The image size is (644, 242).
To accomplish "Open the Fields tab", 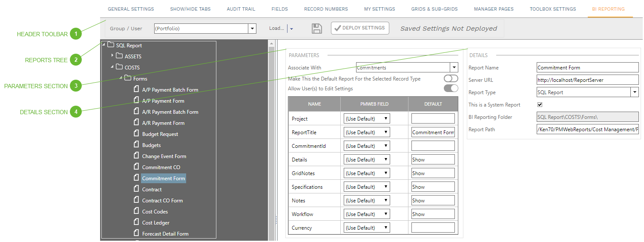I will pos(280,9).
